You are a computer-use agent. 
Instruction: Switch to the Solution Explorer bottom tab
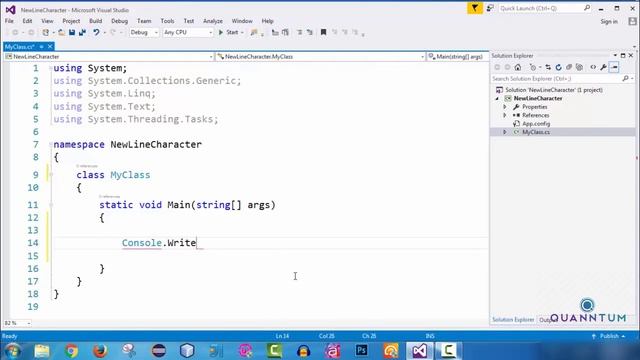pos(513,320)
